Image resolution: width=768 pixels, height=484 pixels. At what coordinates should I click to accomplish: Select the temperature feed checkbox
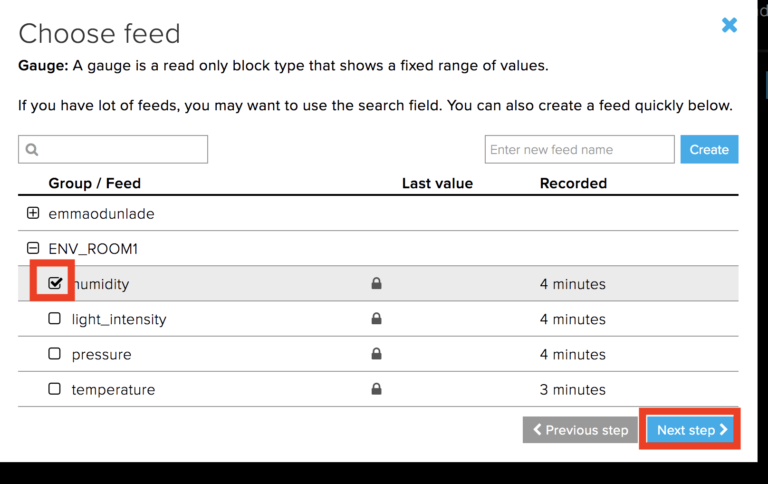[x=55, y=389]
